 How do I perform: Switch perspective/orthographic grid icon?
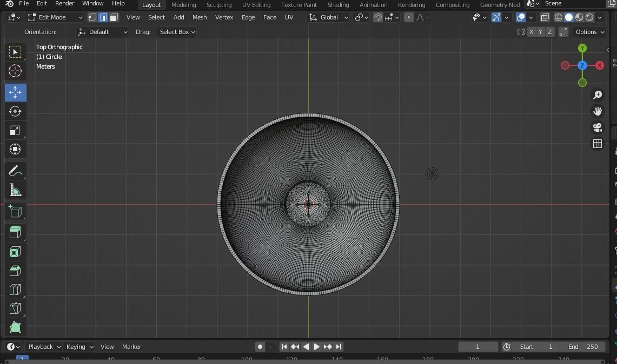coord(598,144)
